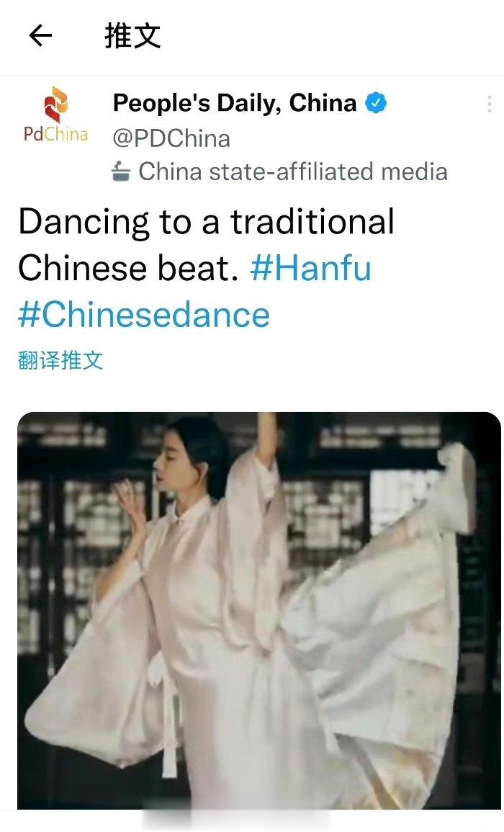Open People's Daily, China display name
The width and height of the screenshot is (504, 832).
(x=235, y=103)
